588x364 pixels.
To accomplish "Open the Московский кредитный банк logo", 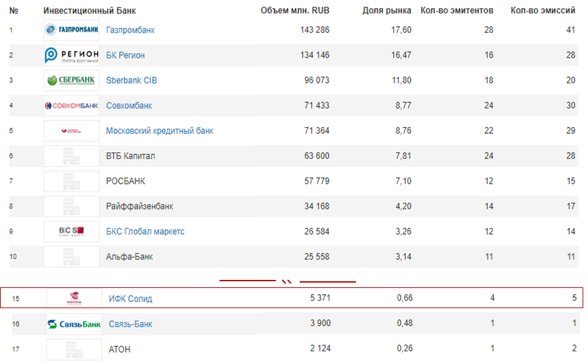I will [x=71, y=131].
